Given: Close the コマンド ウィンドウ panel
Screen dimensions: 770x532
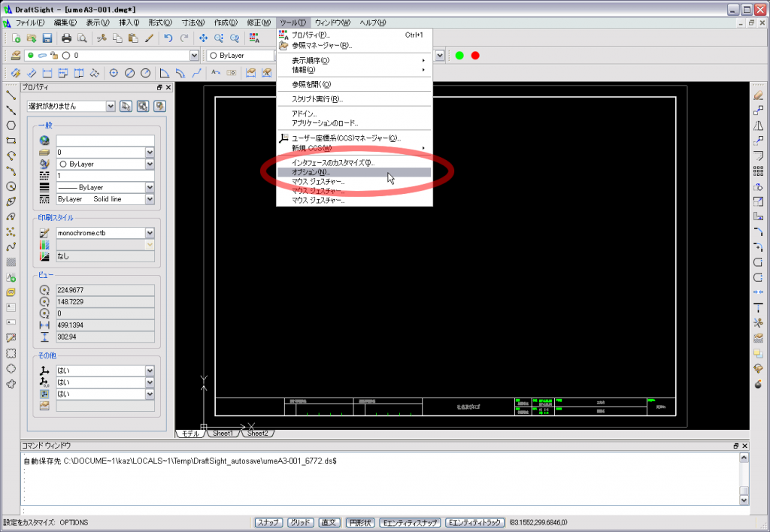Looking at the screenshot, I should coord(745,446).
